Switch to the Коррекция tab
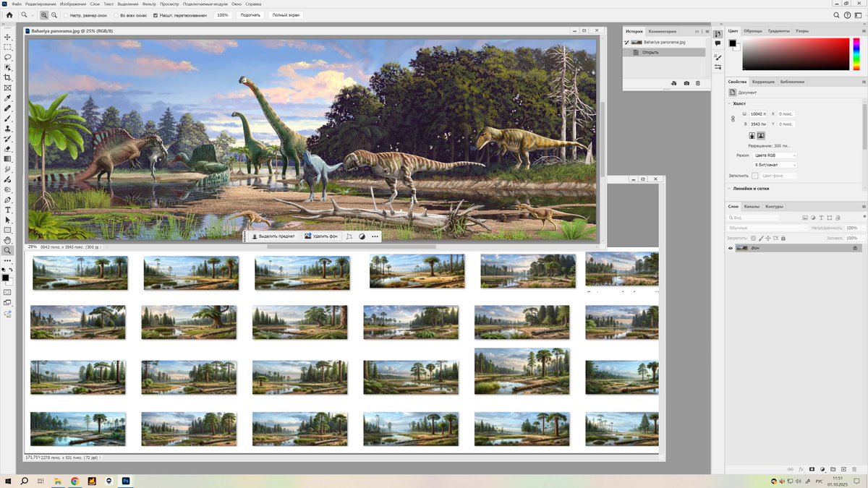 pos(763,82)
